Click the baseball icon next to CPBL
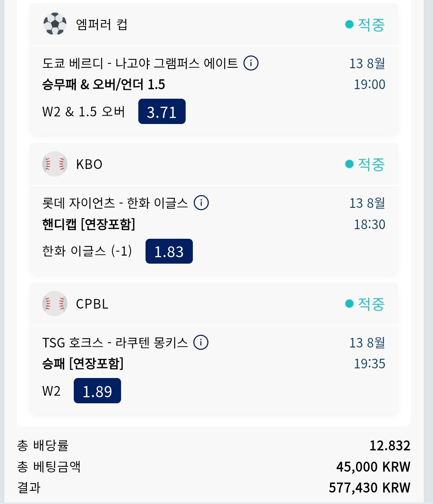Viewport: 433px width, 504px height. tap(55, 303)
